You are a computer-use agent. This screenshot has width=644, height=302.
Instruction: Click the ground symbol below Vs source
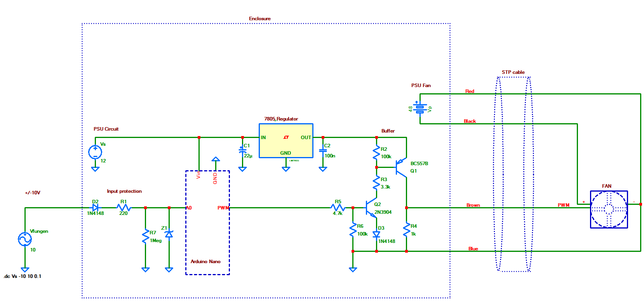click(x=95, y=169)
